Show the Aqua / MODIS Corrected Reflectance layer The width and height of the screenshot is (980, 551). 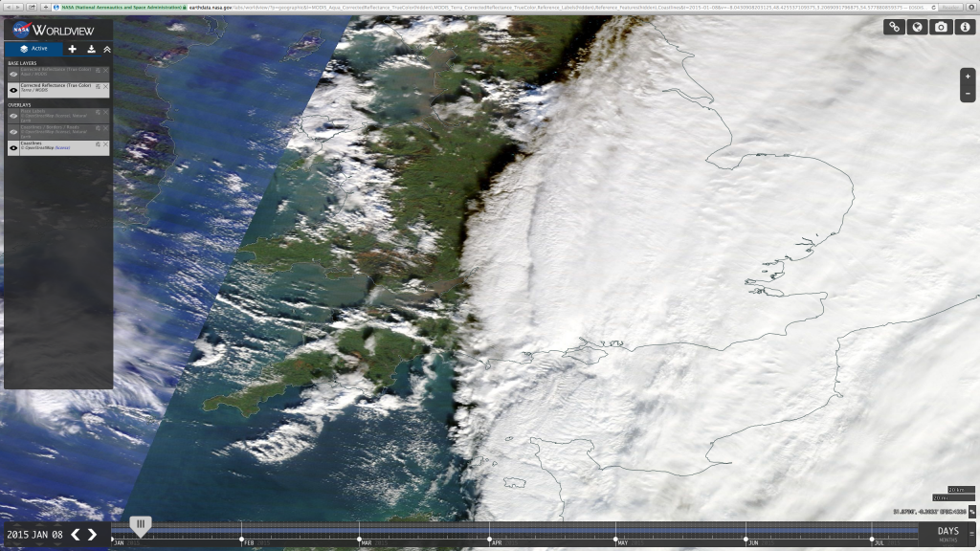(x=13, y=74)
